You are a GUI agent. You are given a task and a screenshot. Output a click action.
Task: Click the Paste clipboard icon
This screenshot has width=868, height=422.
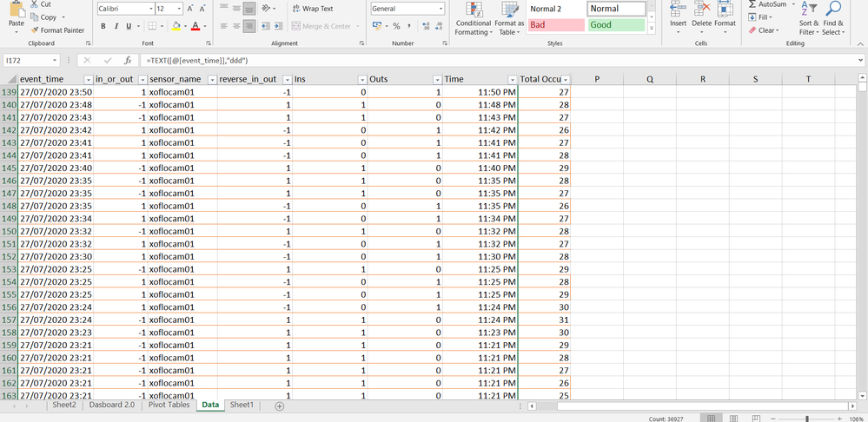pyautogui.click(x=16, y=10)
